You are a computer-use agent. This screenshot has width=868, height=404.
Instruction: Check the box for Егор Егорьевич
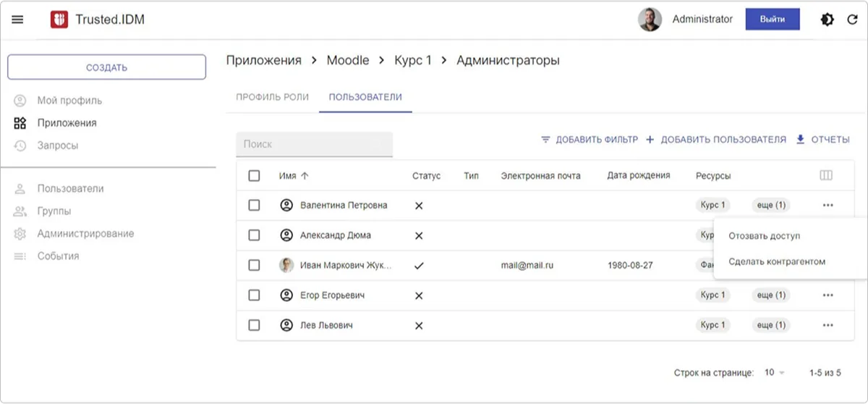pos(254,295)
